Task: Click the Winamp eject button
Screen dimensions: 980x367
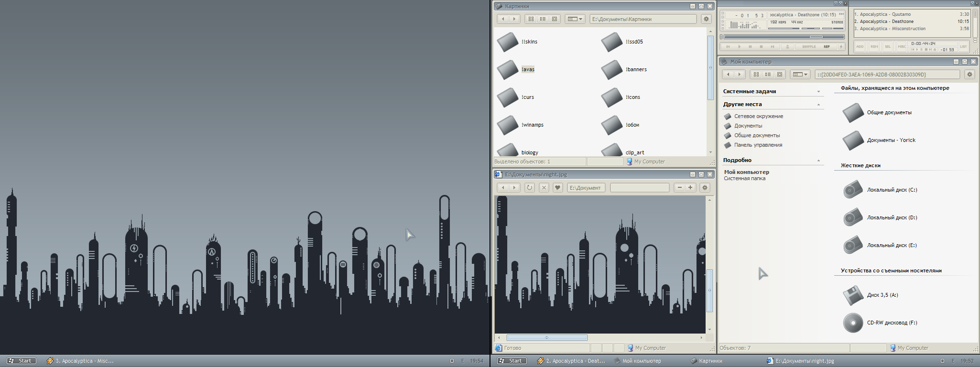Action: [787, 46]
